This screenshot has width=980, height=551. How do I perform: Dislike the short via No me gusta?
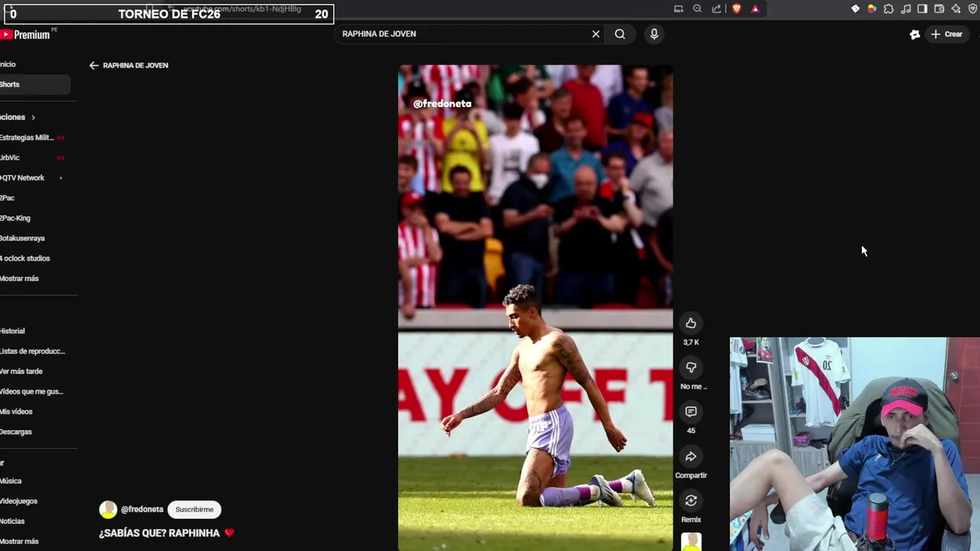(x=691, y=368)
